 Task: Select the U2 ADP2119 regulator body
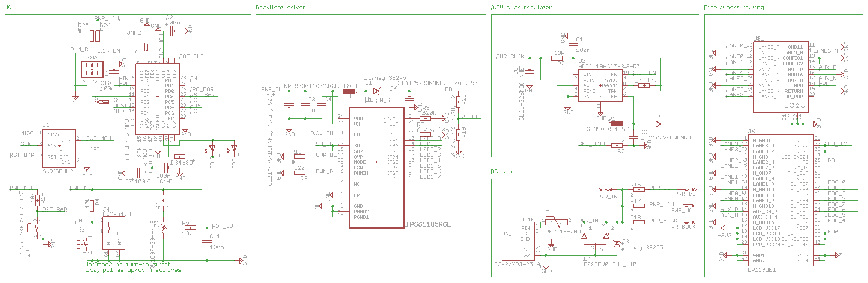(x=600, y=85)
